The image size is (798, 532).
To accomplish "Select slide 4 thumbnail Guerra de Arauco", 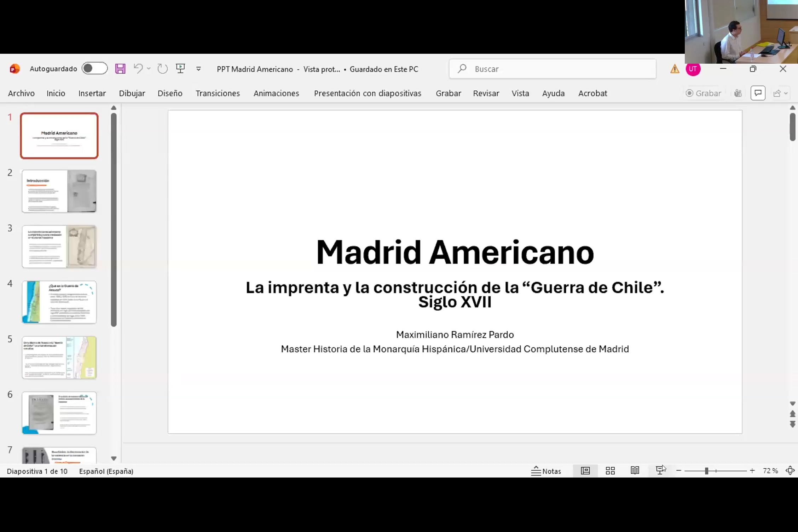I will pos(59,302).
